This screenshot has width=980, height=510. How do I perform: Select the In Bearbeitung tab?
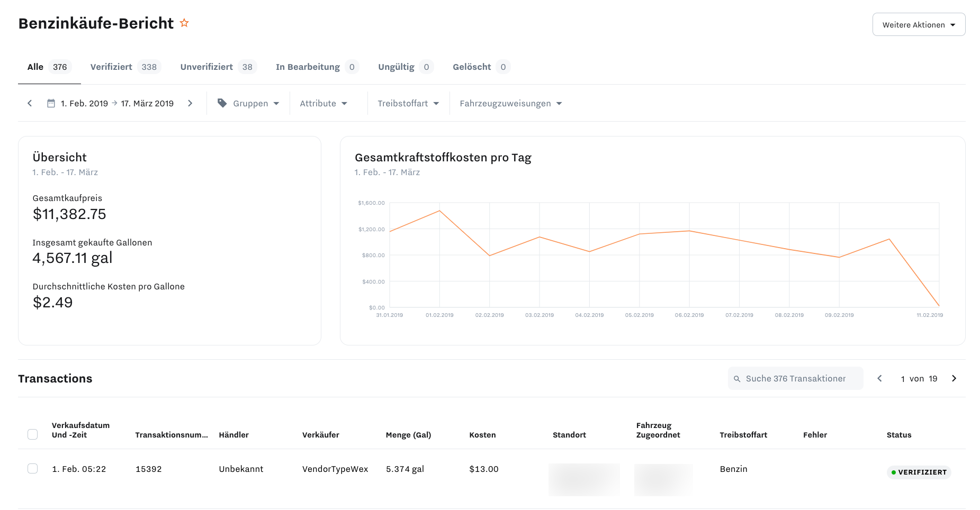coord(317,67)
